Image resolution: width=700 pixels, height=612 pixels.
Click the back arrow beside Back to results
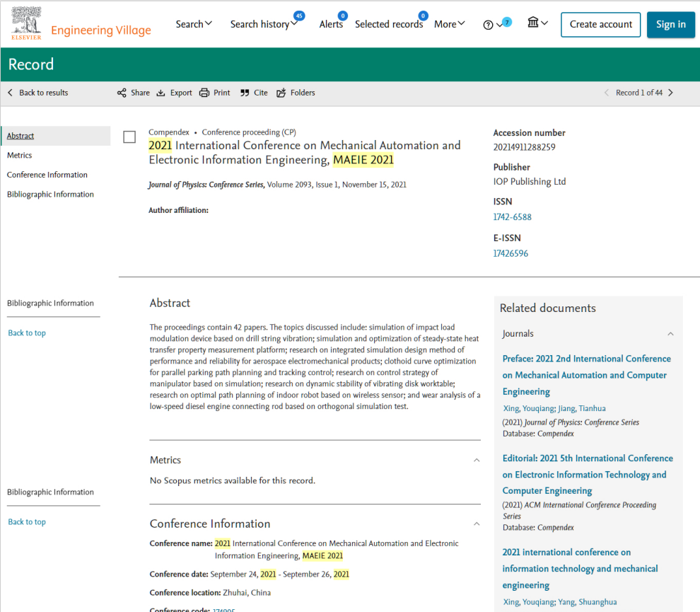(x=11, y=93)
